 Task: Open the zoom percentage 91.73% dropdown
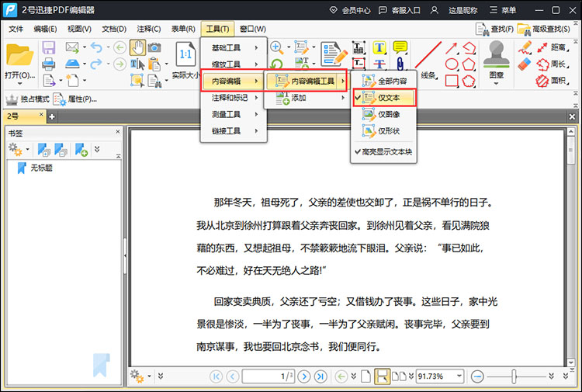tap(459, 376)
